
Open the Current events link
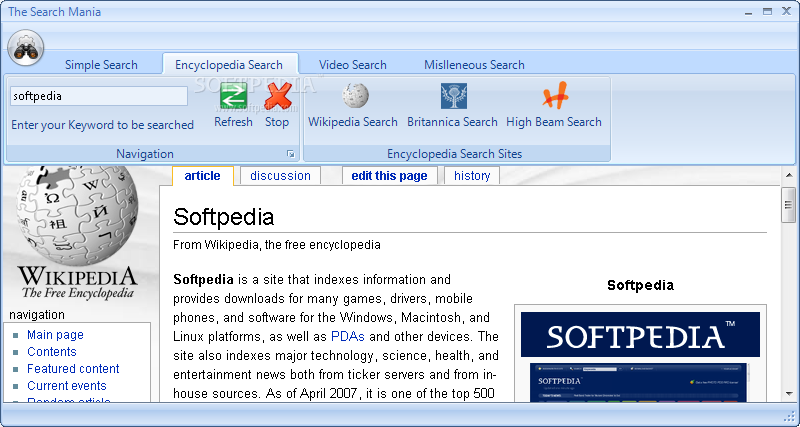tap(67, 386)
